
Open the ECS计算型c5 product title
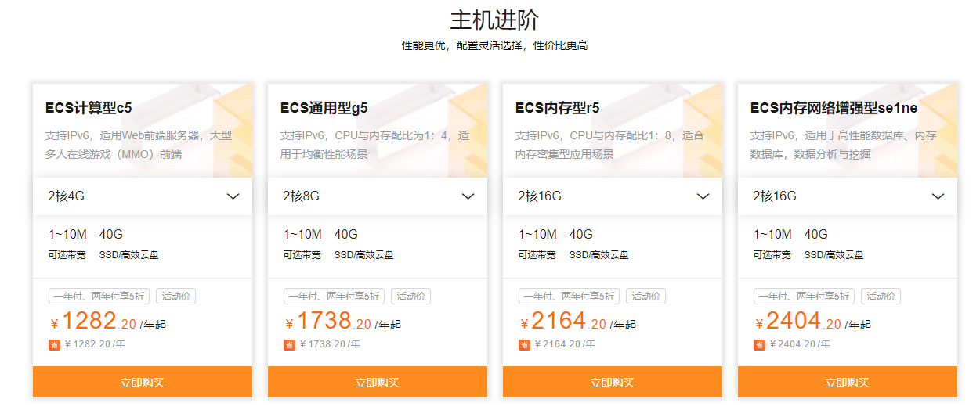89,108
